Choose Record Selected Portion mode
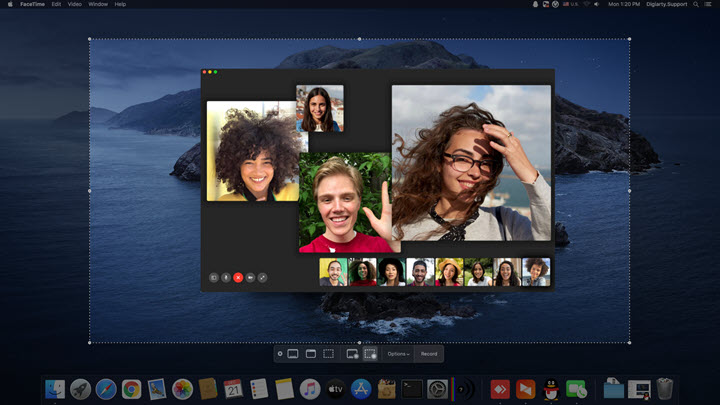This screenshot has width=720, height=405. click(x=370, y=354)
